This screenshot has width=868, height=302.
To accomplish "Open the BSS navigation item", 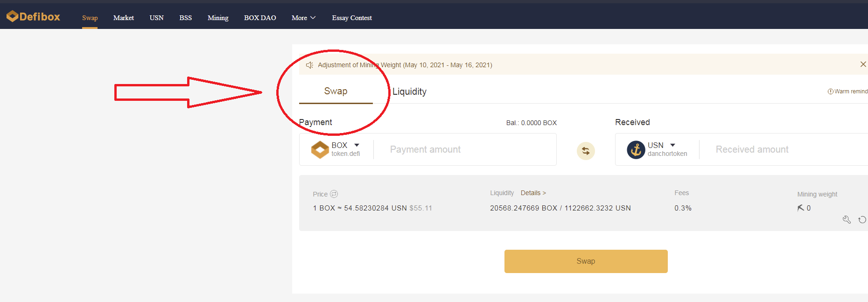I will [x=186, y=18].
